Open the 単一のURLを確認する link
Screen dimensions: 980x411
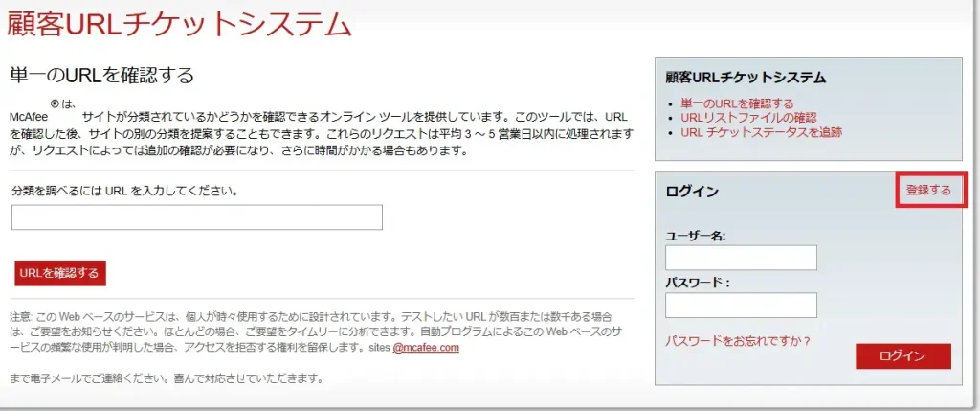coord(737,103)
